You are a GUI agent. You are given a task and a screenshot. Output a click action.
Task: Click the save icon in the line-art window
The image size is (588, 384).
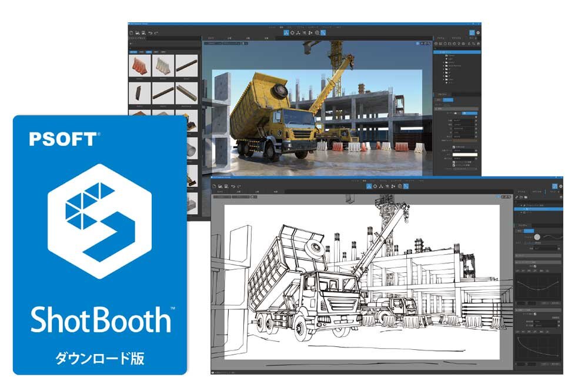click(x=226, y=186)
